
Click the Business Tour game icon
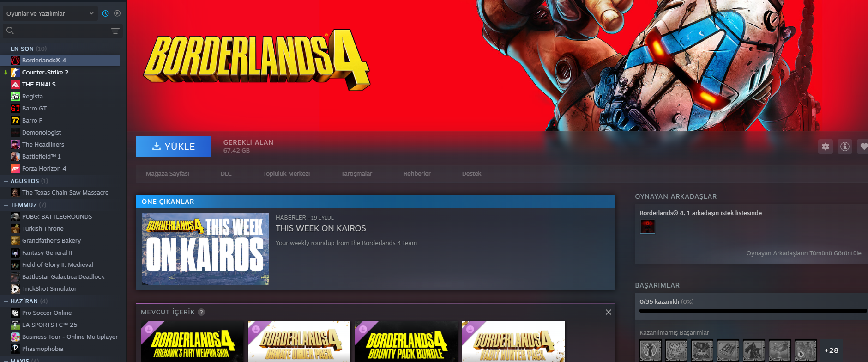(x=15, y=337)
